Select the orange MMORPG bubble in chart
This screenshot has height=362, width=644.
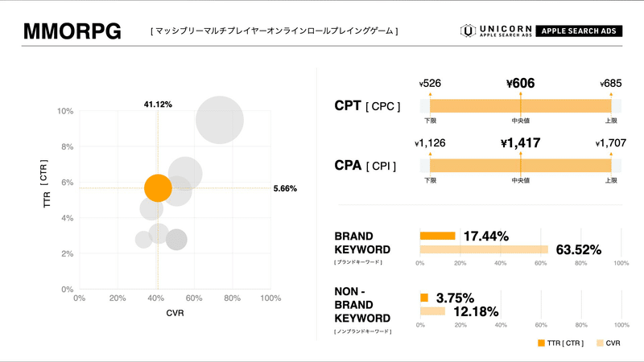click(x=158, y=188)
